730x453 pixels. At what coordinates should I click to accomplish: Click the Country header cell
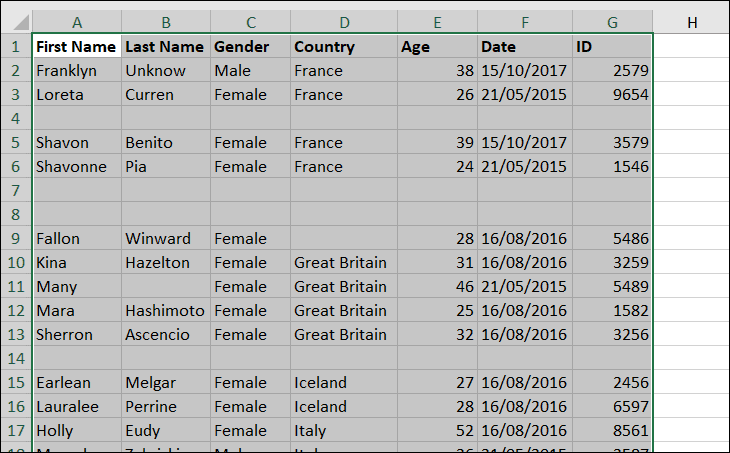click(344, 46)
